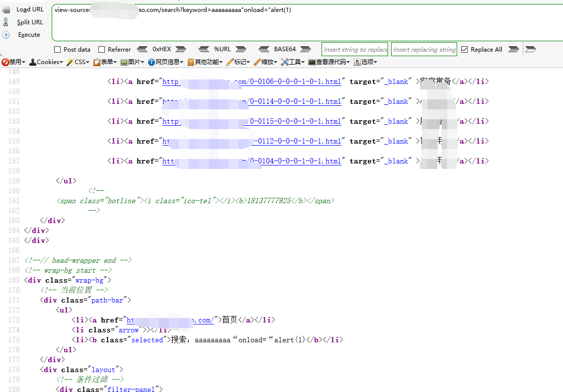Click the 图片 picture icon

pos(124,62)
